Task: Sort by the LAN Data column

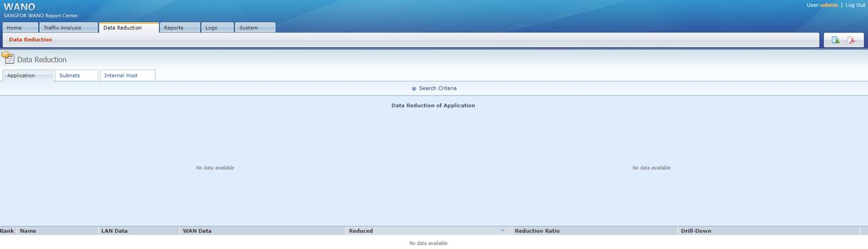Action: click(139, 231)
